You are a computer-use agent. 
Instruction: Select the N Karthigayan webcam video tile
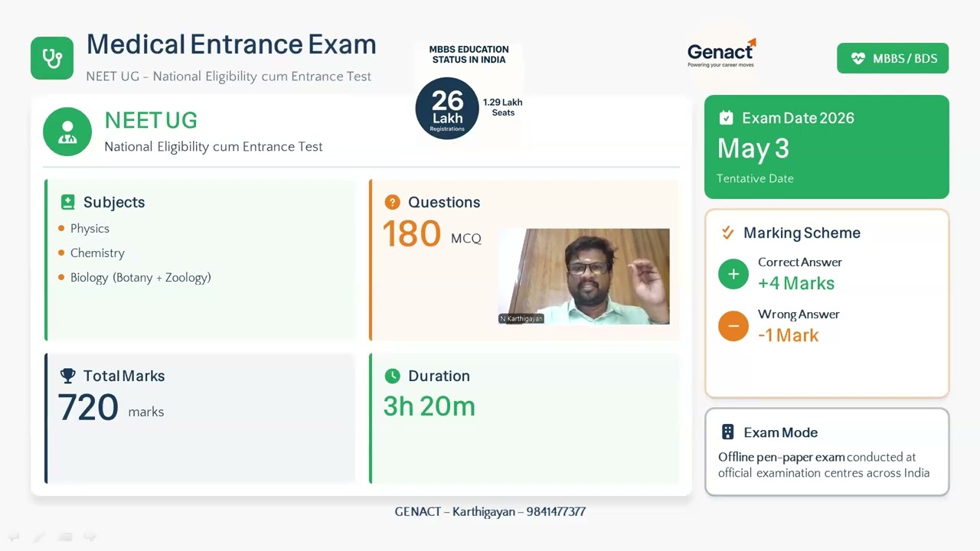click(x=584, y=276)
